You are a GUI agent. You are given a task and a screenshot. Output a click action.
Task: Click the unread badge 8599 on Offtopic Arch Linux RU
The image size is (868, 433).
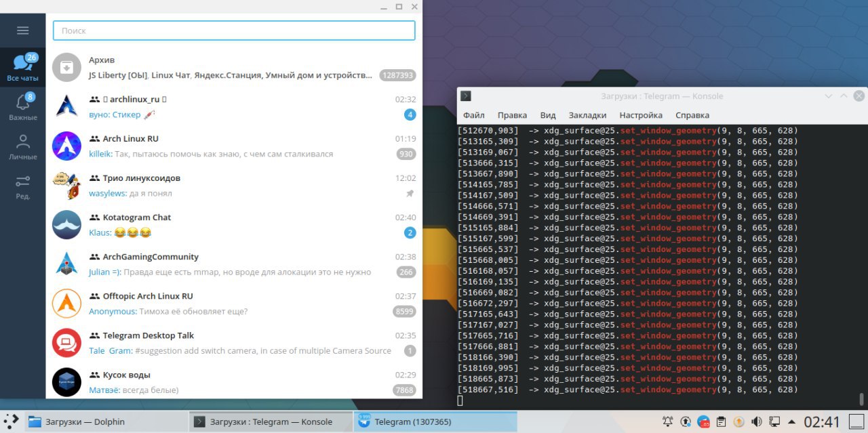tap(404, 311)
